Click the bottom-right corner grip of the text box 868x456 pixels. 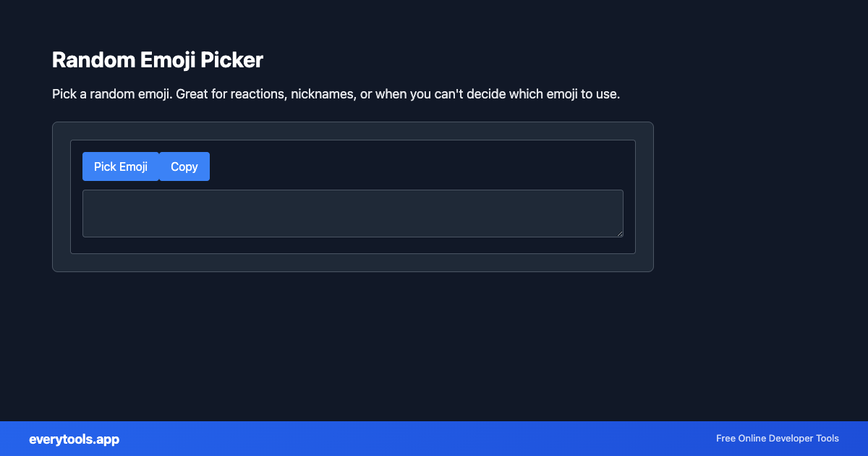tap(620, 234)
